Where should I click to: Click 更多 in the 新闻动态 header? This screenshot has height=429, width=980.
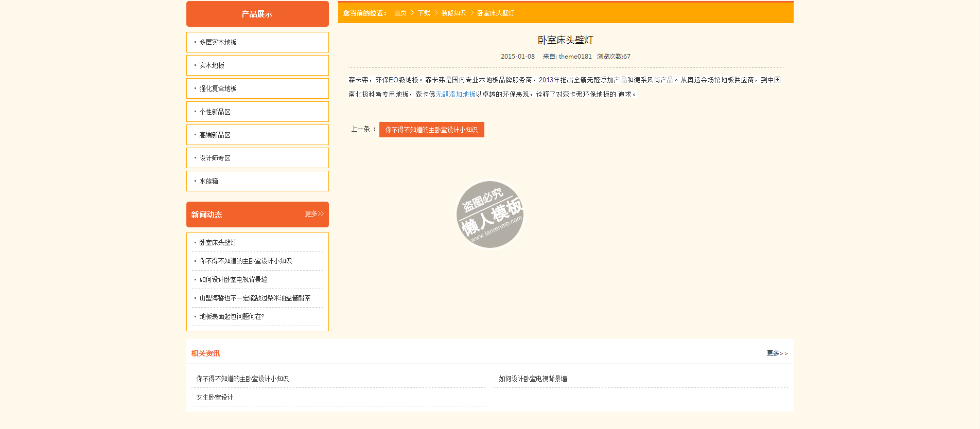[314, 213]
